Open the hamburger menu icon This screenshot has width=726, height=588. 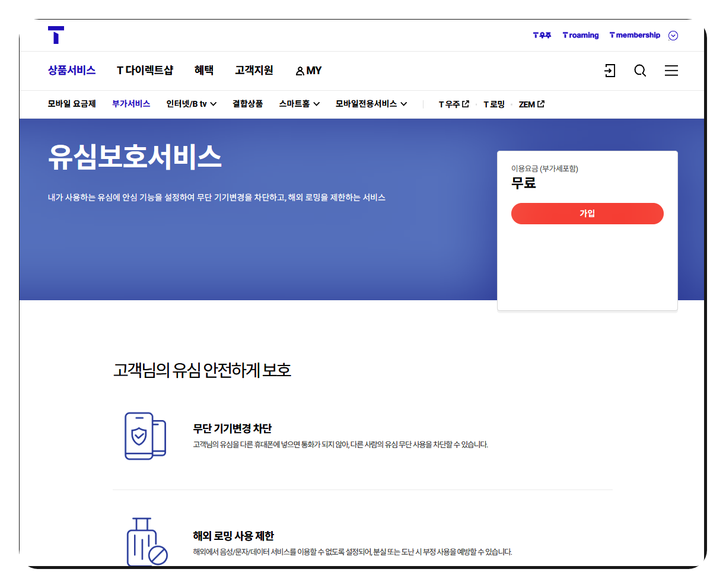671,71
